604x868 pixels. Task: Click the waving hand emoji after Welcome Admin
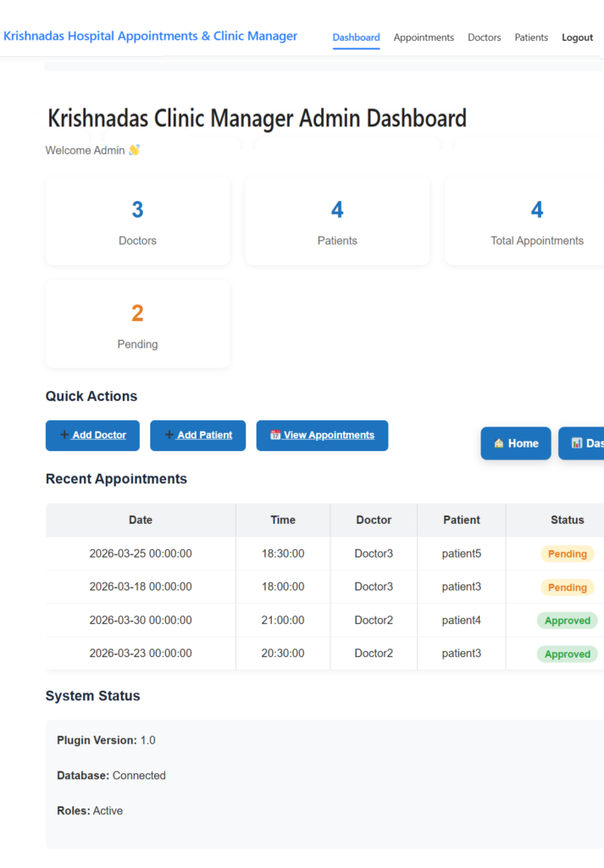134,150
